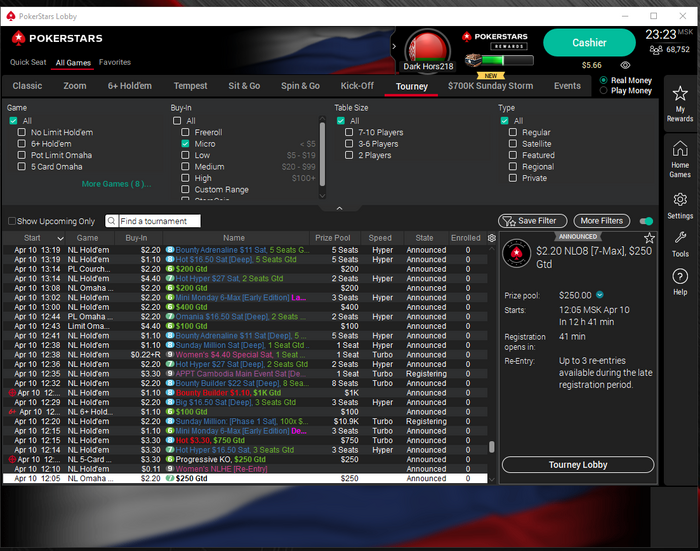Click the column settings gear icon
700x551 pixels.
pos(492,238)
